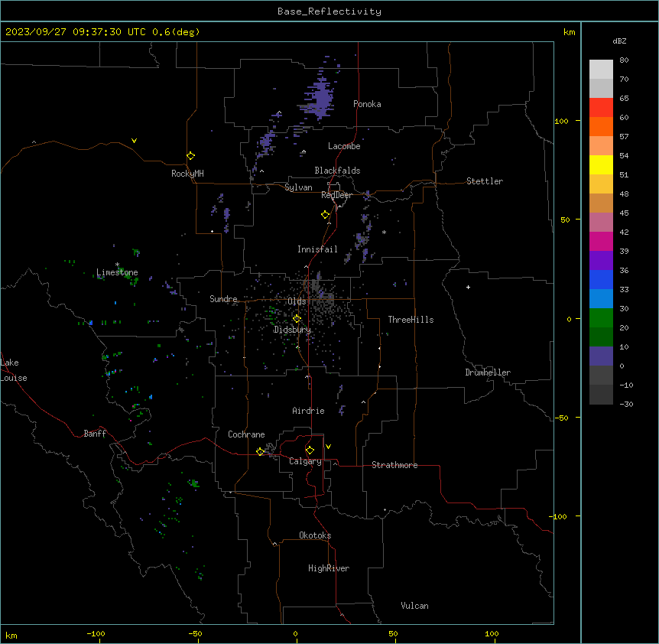The width and height of the screenshot is (659, 644).
Task: Click the Innisfail city label
Action: [317, 249]
